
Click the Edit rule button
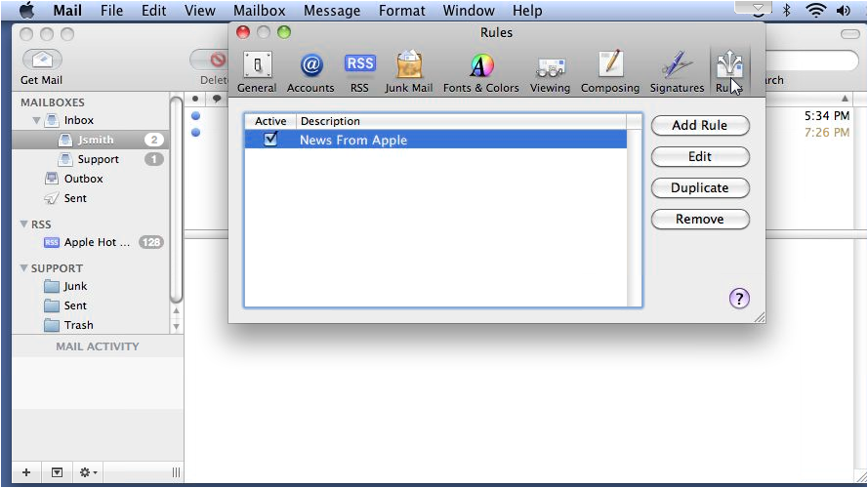[x=700, y=156]
